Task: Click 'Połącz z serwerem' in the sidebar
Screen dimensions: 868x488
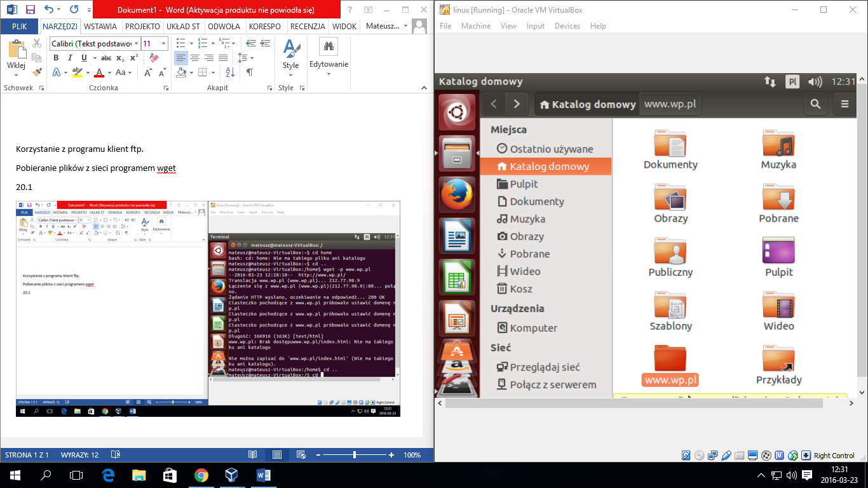Action: click(x=552, y=384)
